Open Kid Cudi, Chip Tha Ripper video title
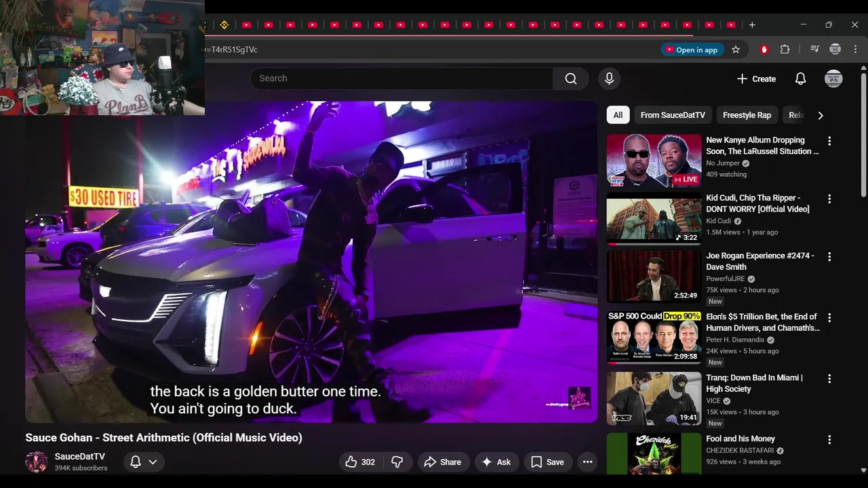 coord(757,203)
